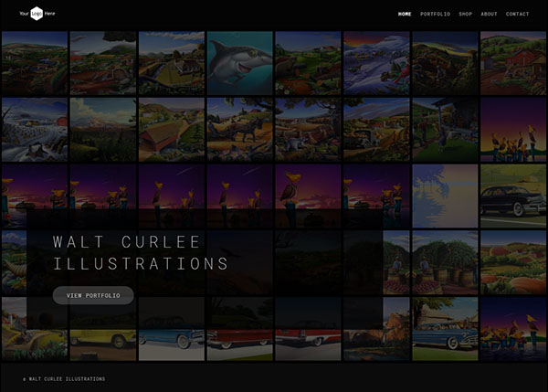Open the snowy hillside sunset thumbnail
The image size is (548, 392).
click(376, 62)
